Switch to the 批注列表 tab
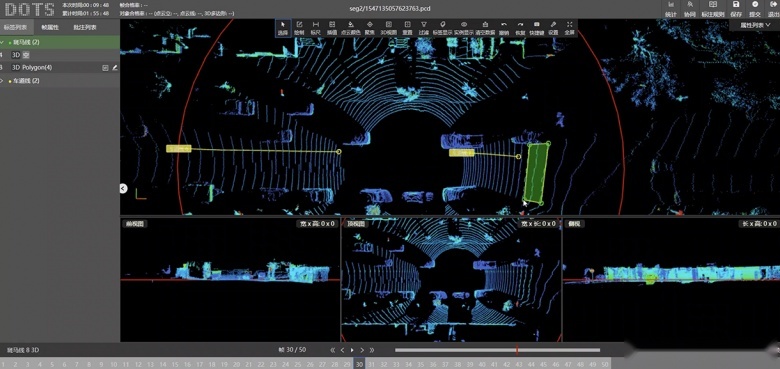780x369 pixels. pos(85,27)
